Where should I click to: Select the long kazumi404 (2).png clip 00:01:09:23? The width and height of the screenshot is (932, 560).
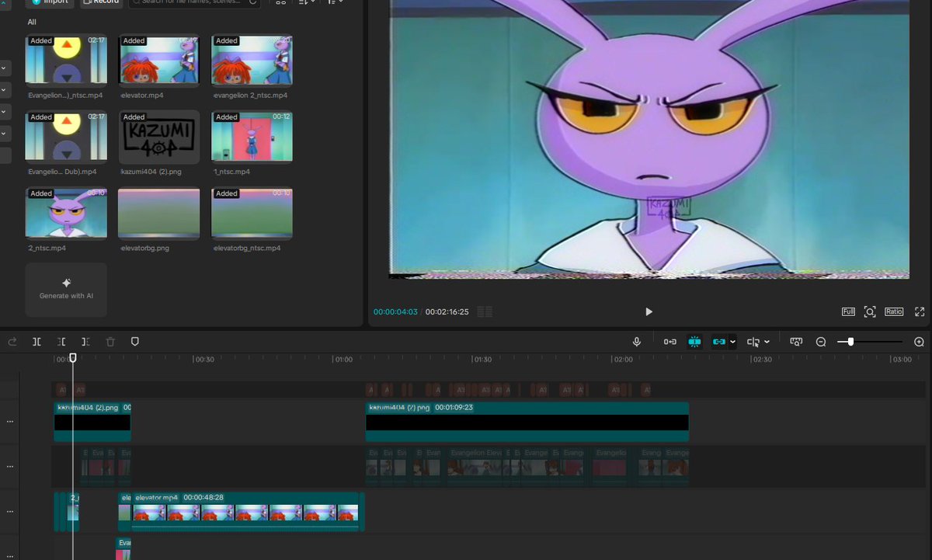(x=527, y=422)
